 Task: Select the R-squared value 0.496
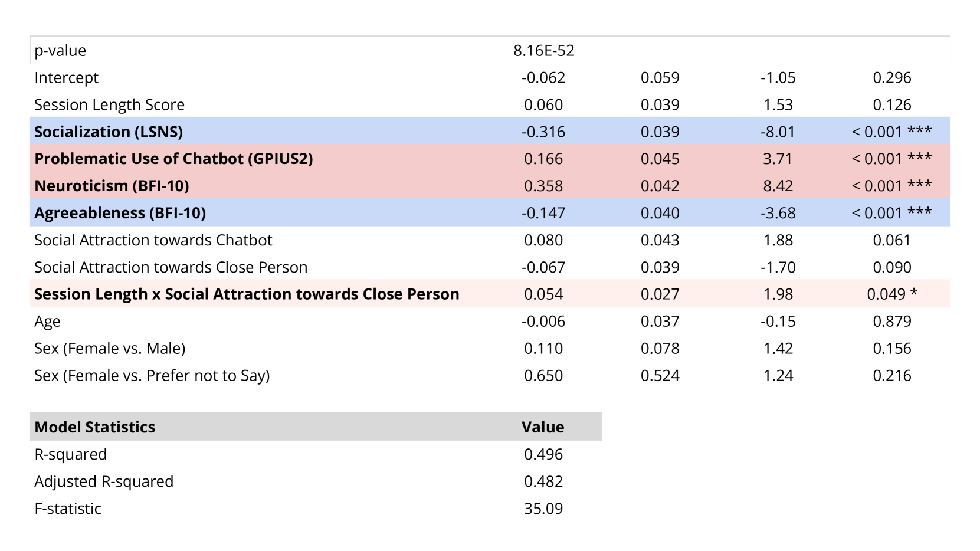point(543,454)
